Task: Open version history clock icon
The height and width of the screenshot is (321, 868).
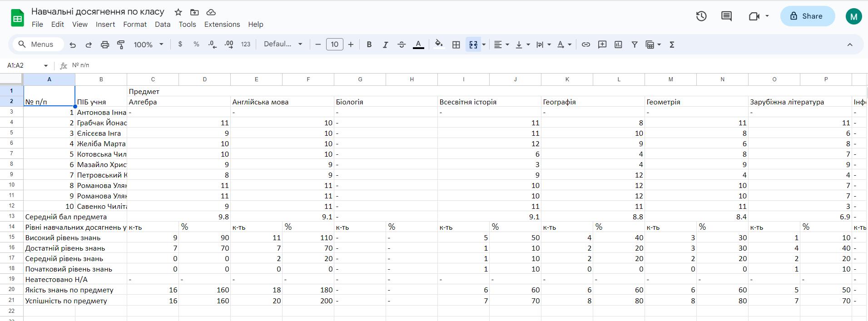Action: pyautogui.click(x=701, y=16)
